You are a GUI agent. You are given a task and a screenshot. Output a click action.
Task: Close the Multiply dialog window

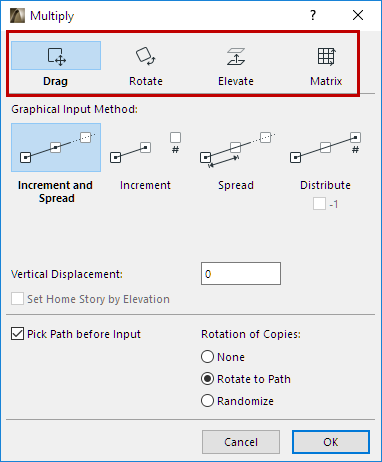pos(358,15)
